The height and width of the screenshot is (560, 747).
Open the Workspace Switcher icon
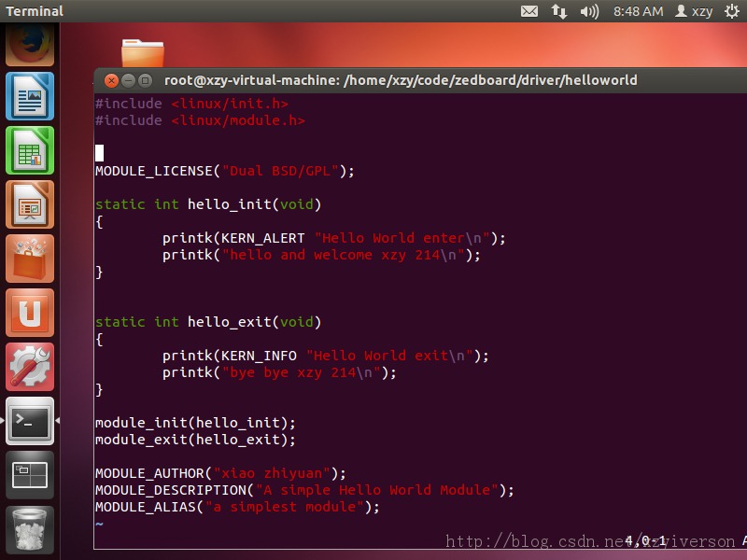point(30,475)
